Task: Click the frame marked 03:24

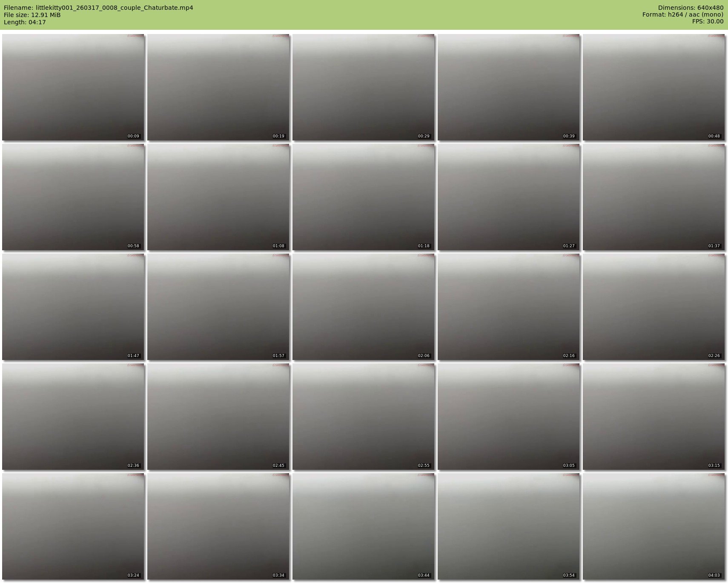Action: pyautogui.click(x=73, y=526)
